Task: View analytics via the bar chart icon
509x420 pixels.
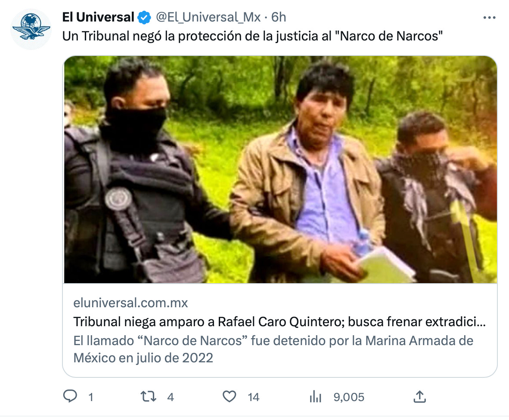Action: pyautogui.click(x=315, y=396)
